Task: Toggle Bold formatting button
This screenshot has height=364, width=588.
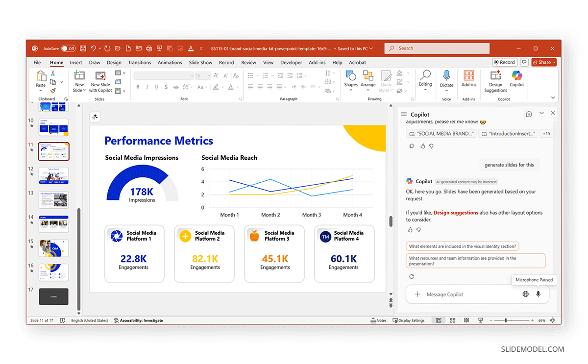Action: click(138, 87)
